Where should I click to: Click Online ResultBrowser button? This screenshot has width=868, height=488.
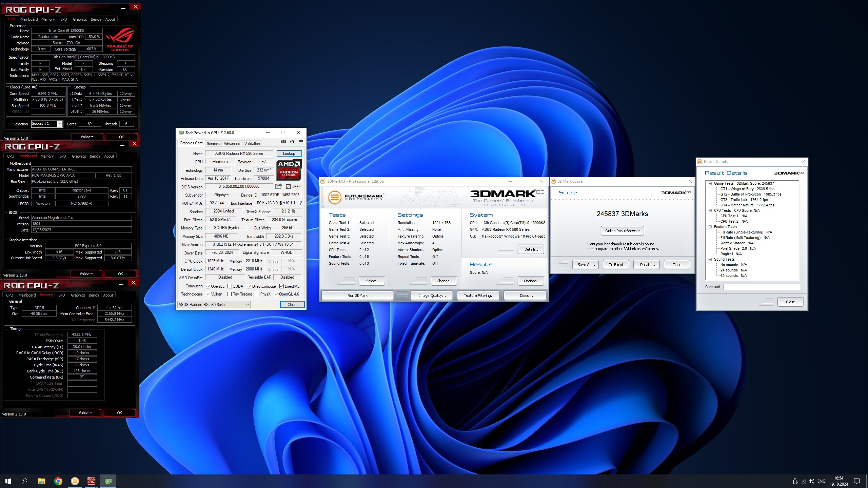(622, 231)
